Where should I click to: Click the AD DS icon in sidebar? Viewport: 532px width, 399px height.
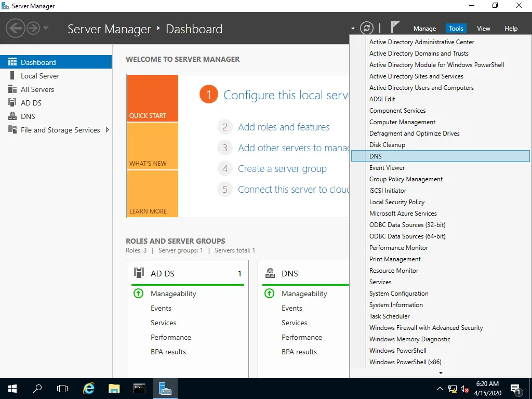12,103
